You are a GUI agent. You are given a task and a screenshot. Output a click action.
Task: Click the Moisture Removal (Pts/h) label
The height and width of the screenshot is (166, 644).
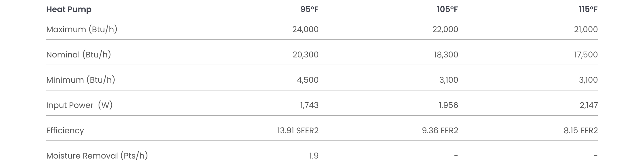pyautogui.click(x=97, y=156)
